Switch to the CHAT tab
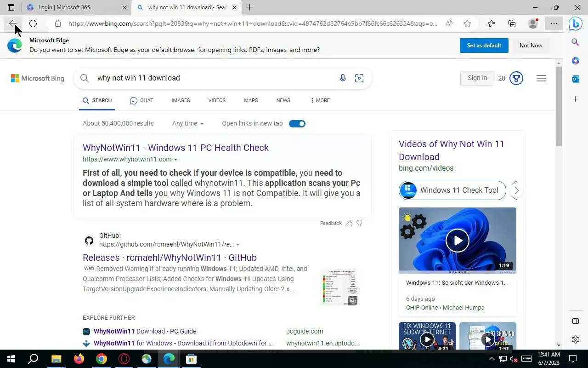 pos(141,100)
